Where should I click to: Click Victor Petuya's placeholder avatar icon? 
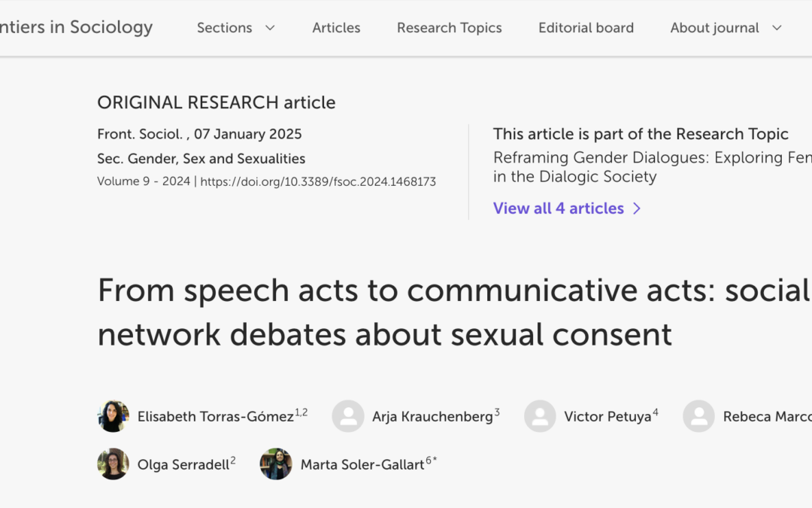tap(540, 416)
